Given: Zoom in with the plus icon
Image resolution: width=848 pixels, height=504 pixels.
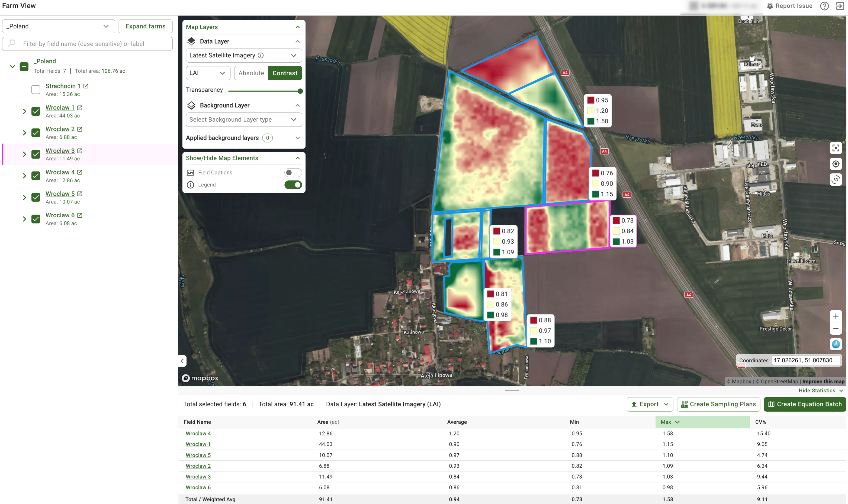Looking at the screenshot, I should click(836, 316).
